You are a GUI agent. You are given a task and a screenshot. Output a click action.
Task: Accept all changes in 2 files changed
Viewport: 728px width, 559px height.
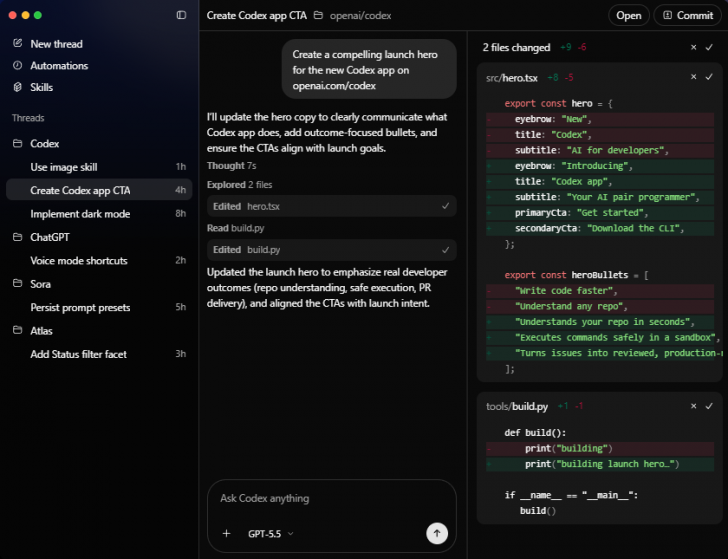[709, 47]
